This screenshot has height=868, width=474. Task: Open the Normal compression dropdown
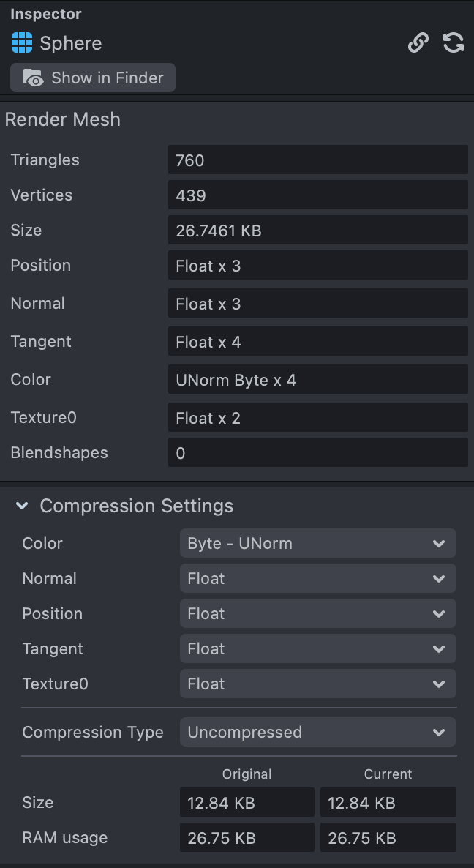[317, 579]
